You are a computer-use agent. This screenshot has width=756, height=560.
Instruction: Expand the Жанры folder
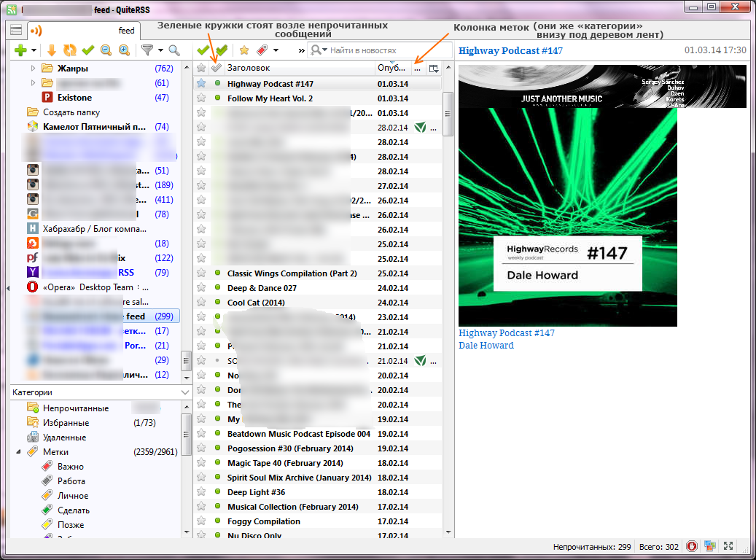point(33,68)
